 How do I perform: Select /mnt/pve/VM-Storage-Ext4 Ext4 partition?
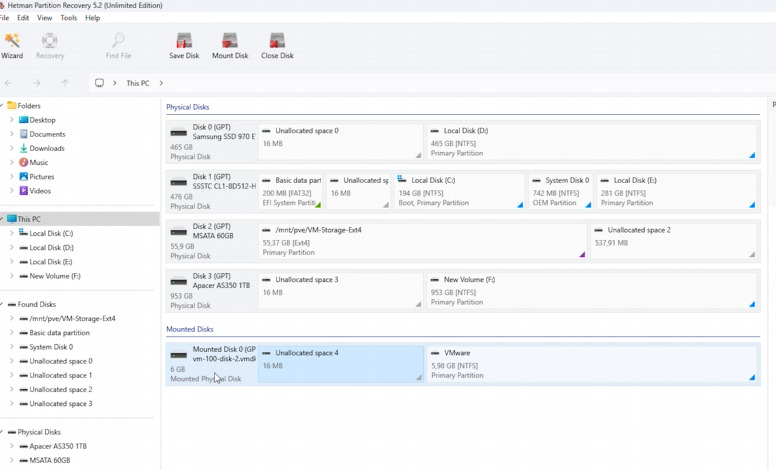point(423,241)
